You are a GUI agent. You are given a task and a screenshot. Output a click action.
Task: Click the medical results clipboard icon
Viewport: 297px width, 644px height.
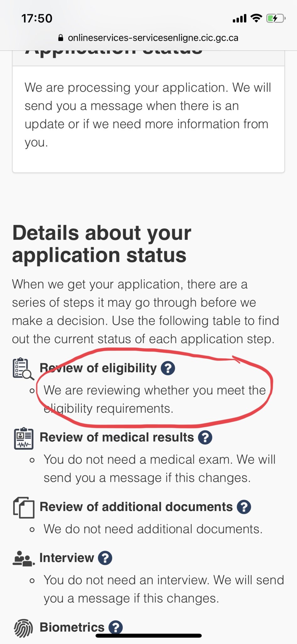(24, 438)
